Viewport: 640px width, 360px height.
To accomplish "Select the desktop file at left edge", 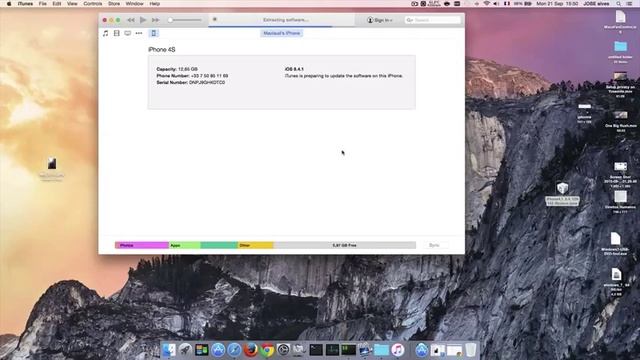I will [x=52, y=169].
